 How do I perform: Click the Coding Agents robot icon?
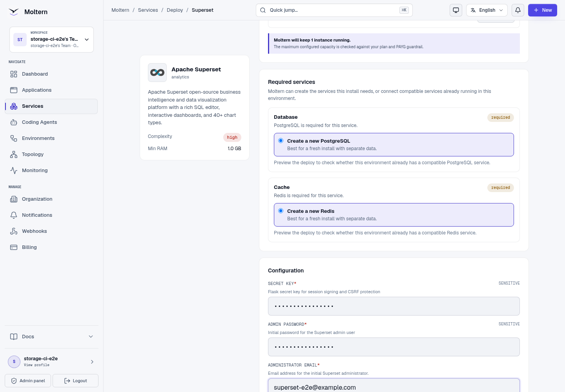click(x=14, y=122)
